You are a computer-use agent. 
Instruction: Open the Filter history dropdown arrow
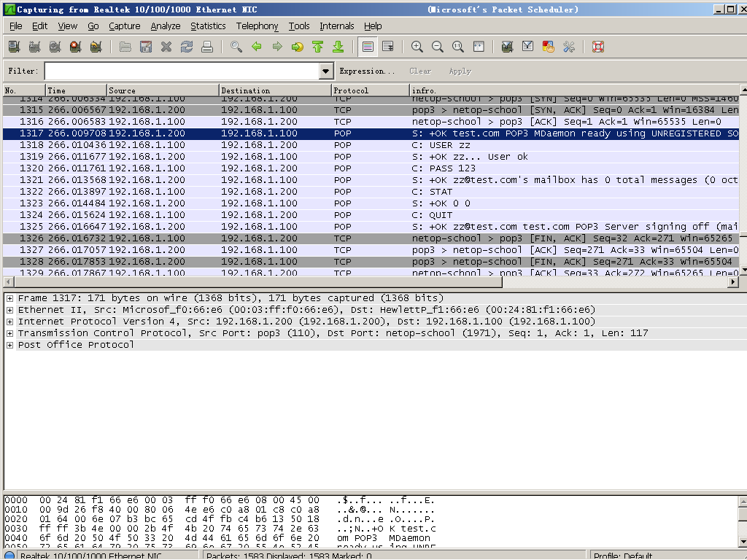coord(326,71)
